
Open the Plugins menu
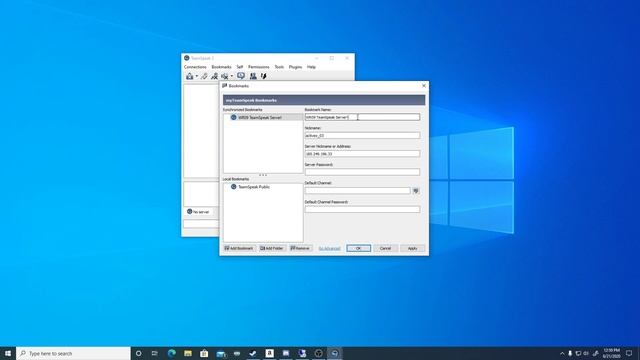pyautogui.click(x=296, y=67)
